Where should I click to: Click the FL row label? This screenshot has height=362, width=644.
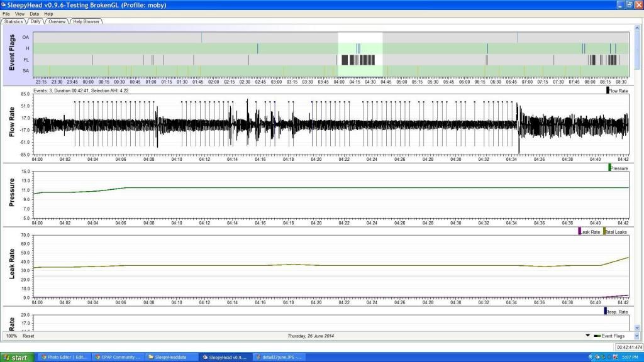tap(26, 60)
